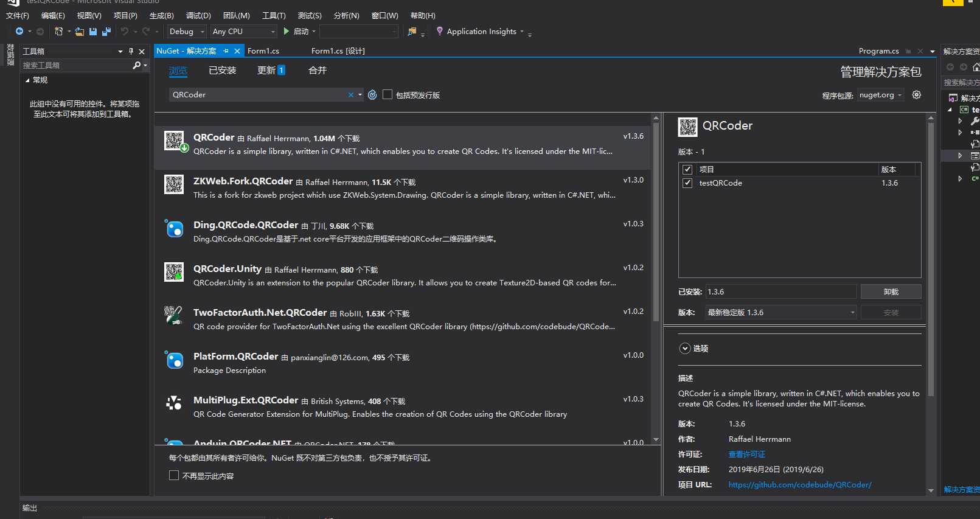Expand the Options section chevron
Image resolution: width=980 pixels, height=519 pixels.
coord(685,349)
